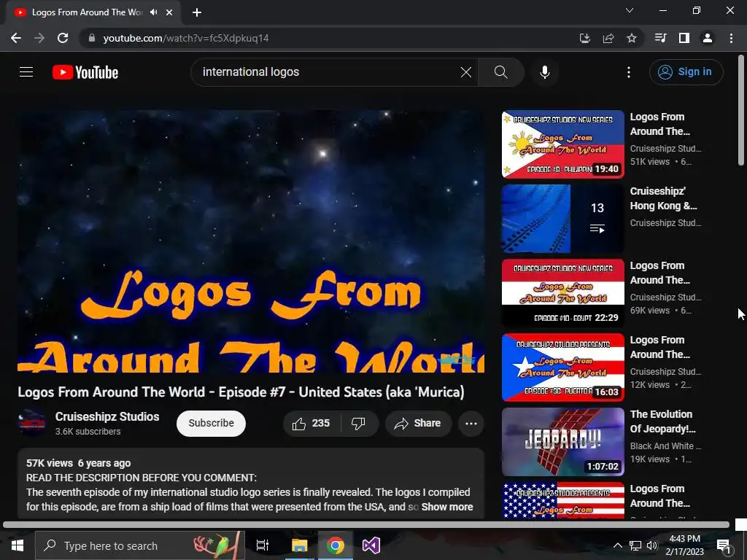Open notification center icon
This screenshot has height=560, width=747.
(x=723, y=546)
